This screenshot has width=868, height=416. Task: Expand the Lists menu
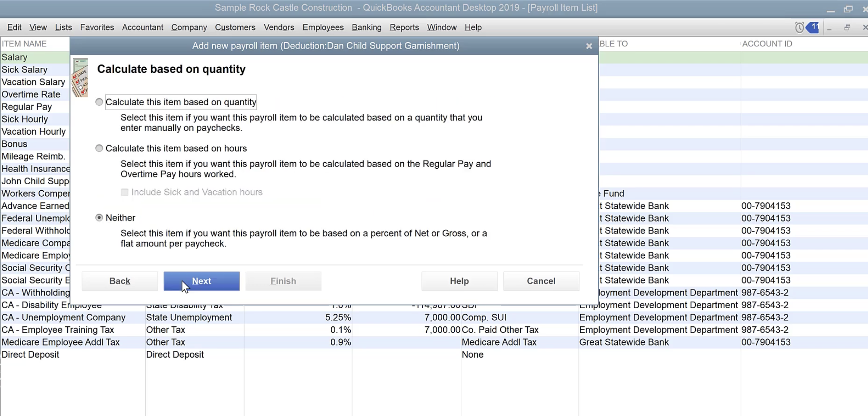click(x=63, y=28)
